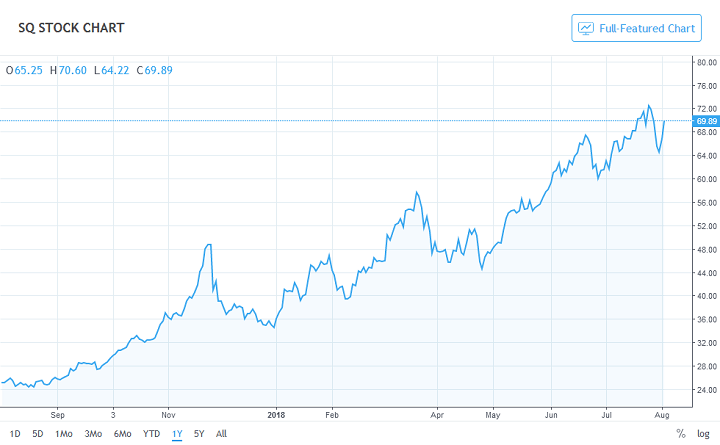Choose the 1Mo range option
Image resolution: width=720 pixels, height=445 pixels.
point(63,434)
